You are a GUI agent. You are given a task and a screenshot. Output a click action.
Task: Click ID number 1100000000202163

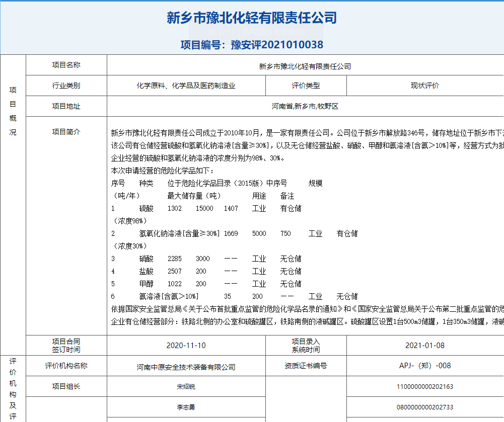[425, 387]
